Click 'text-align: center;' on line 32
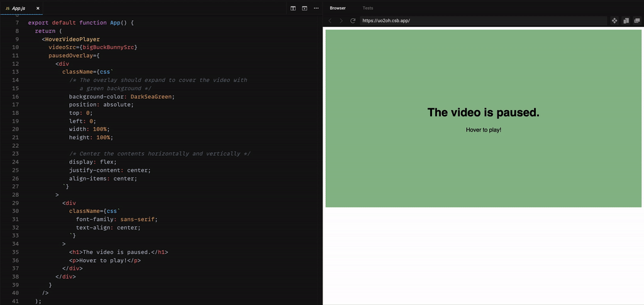The image size is (644, 305). (x=108, y=228)
